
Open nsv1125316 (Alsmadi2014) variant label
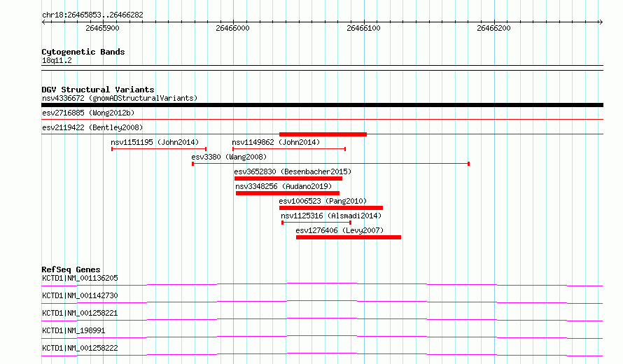click(x=331, y=216)
